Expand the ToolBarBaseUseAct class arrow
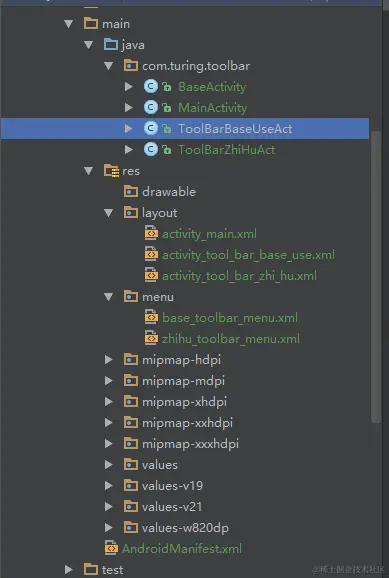Viewport: 389px width, 578px height. [128, 129]
